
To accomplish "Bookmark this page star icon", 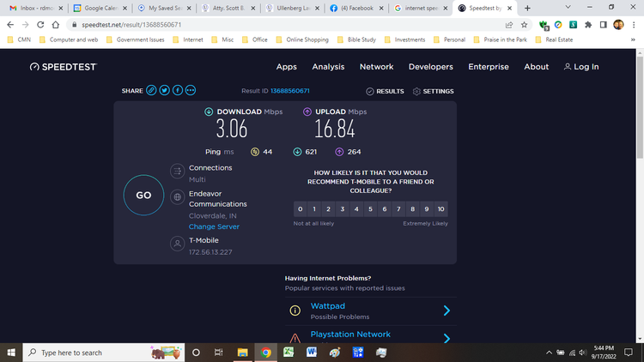I will (x=524, y=25).
